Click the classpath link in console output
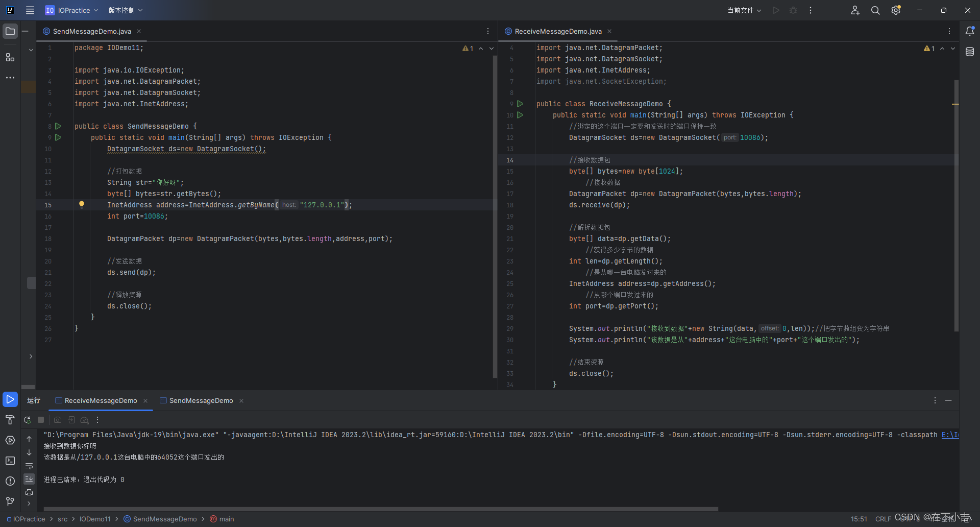980x527 pixels. (950, 435)
